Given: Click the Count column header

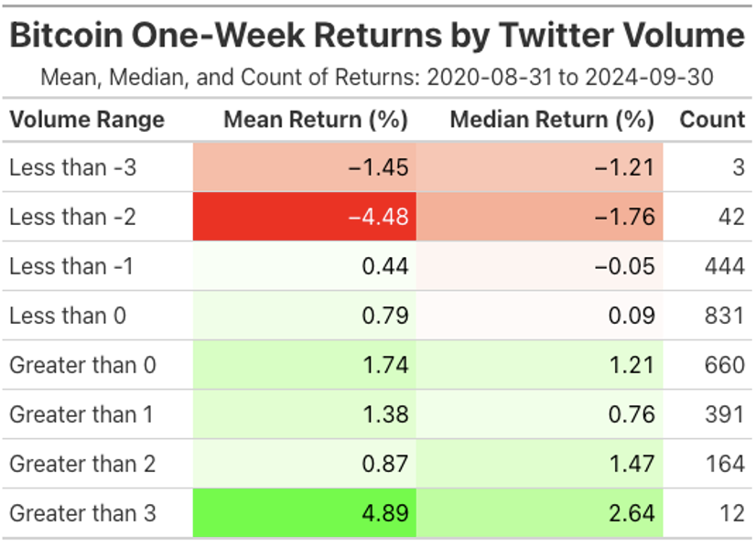Looking at the screenshot, I should point(712,120).
